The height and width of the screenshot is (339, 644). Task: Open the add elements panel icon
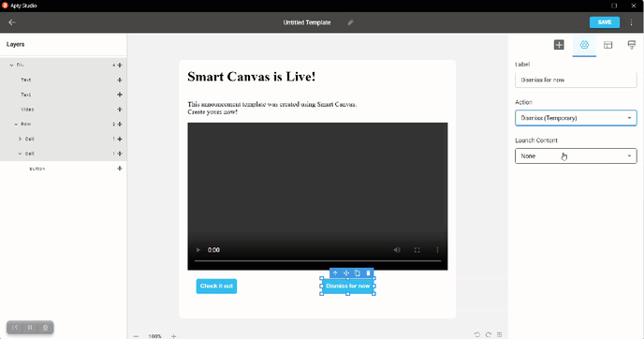pyautogui.click(x=559, y=45)
